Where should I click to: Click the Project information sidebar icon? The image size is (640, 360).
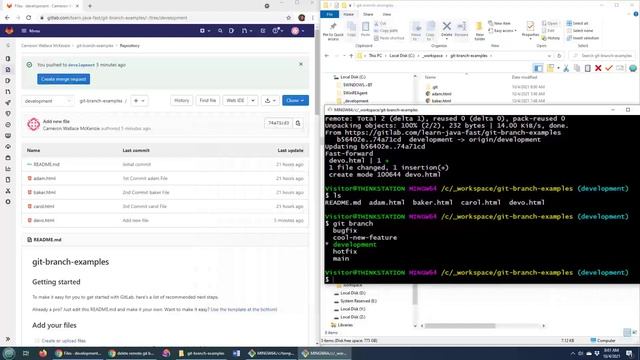8,59
